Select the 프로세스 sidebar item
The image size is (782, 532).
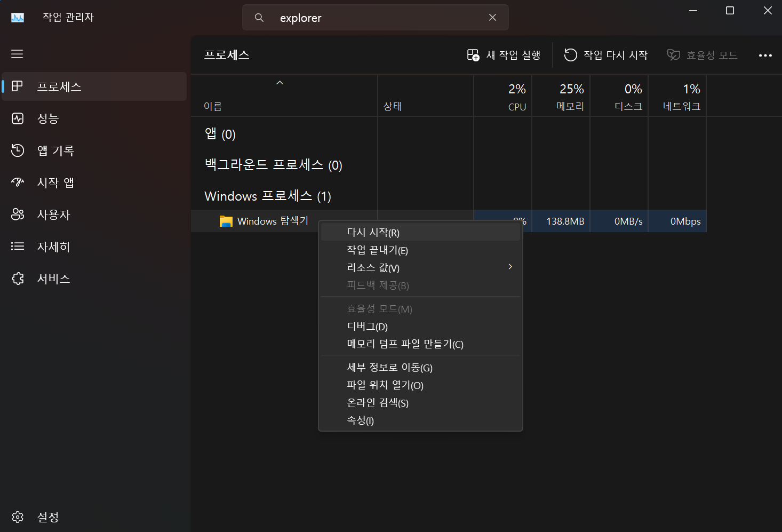pos(94,86)
